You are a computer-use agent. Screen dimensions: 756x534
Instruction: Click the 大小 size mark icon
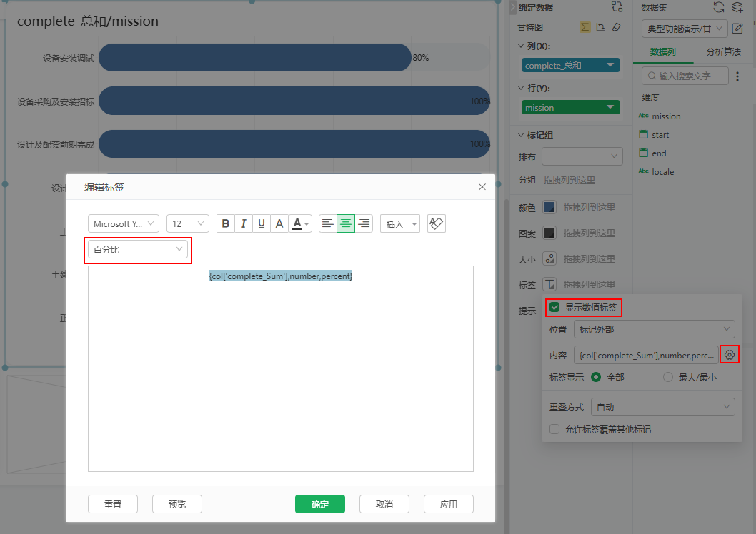[x=549, y=258]
